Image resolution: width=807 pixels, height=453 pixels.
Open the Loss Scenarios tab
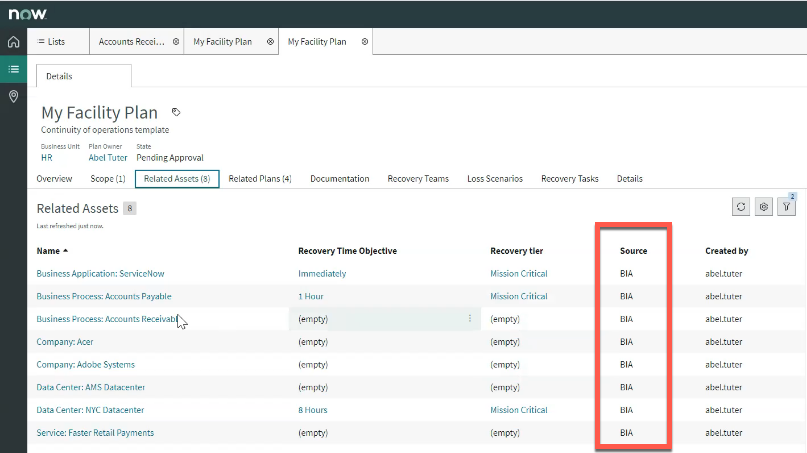[495, 179]
